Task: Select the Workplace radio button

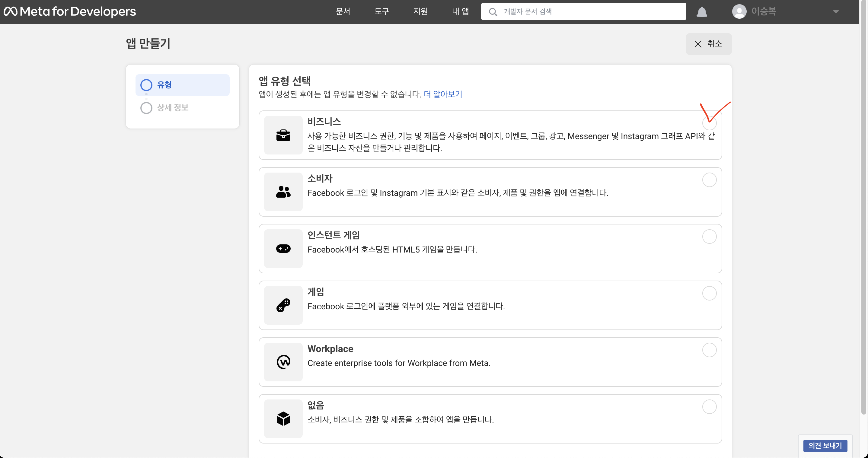Action: tap(709, 350)
